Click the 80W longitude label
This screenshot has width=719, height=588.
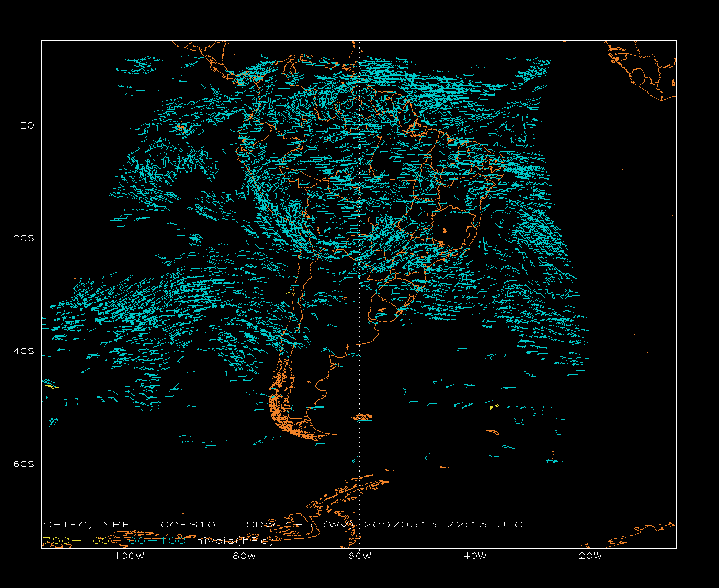[x=244, y=556]
